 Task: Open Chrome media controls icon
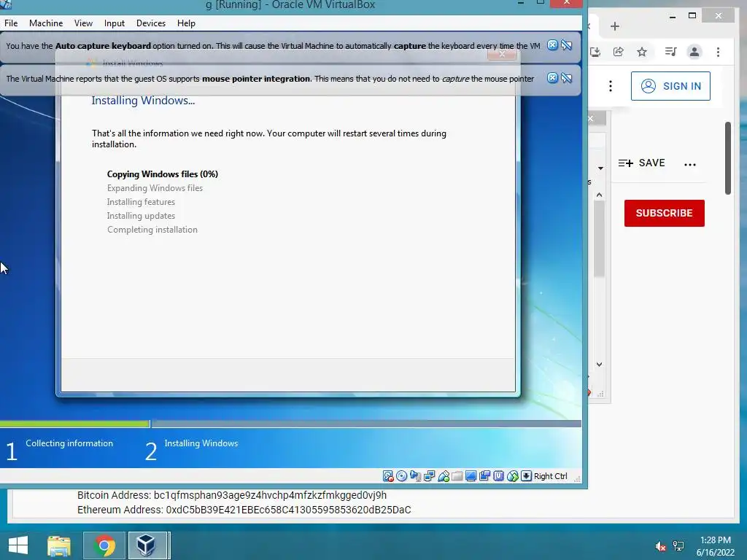[671, 52]
